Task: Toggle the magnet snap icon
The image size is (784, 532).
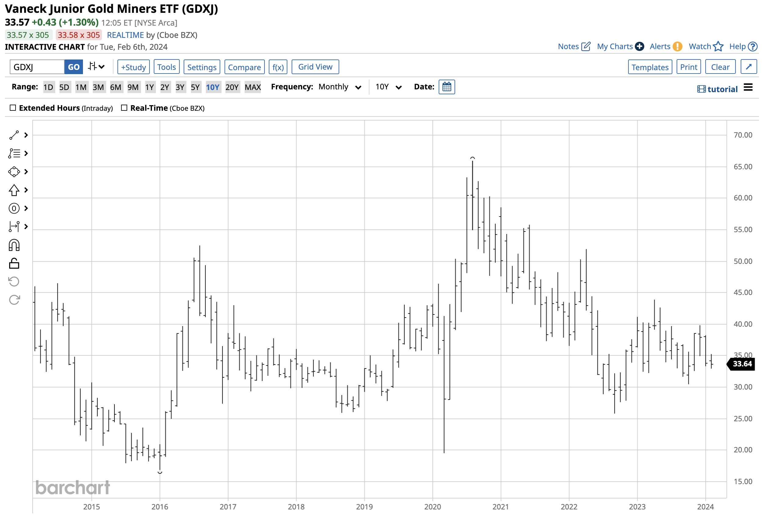Action: click(14, 245)
